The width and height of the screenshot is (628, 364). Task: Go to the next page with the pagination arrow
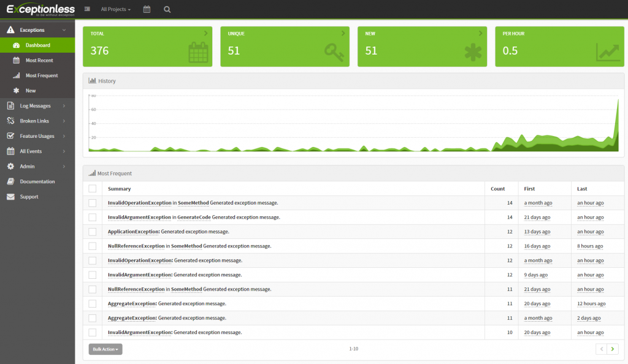click(613, 348)
